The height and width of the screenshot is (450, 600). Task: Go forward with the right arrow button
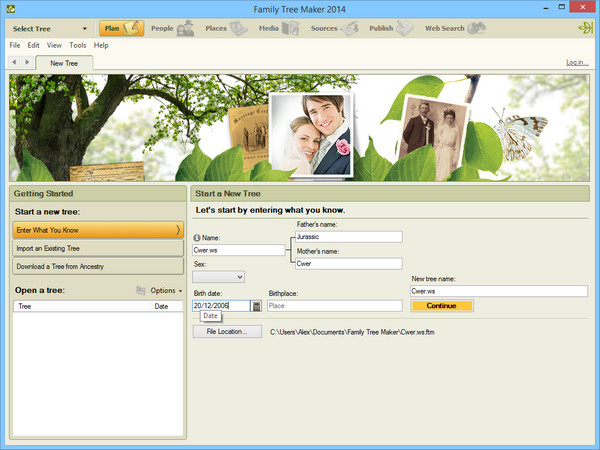[27, 62]
